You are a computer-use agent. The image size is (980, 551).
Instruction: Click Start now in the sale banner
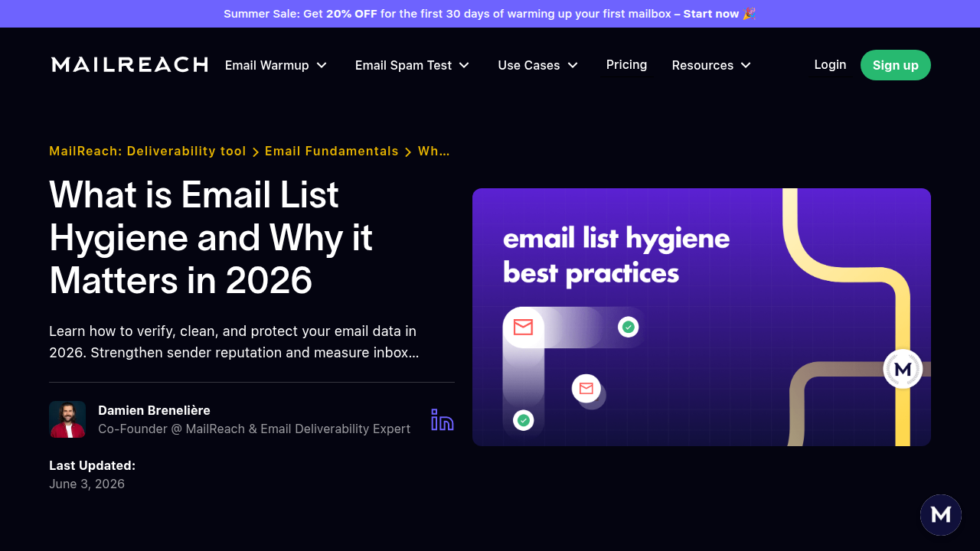point(711,14)
